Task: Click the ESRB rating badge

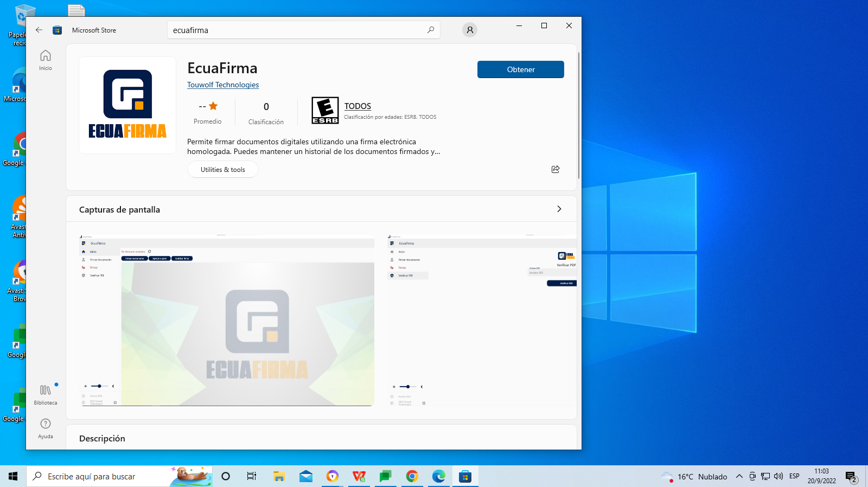Action: pyautogui.click(x=325, y=111)
